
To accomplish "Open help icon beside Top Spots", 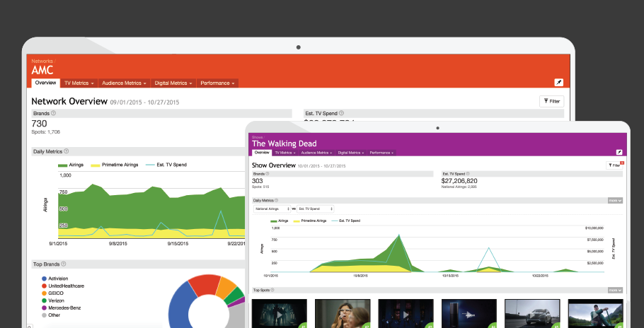I will [272, 290].
